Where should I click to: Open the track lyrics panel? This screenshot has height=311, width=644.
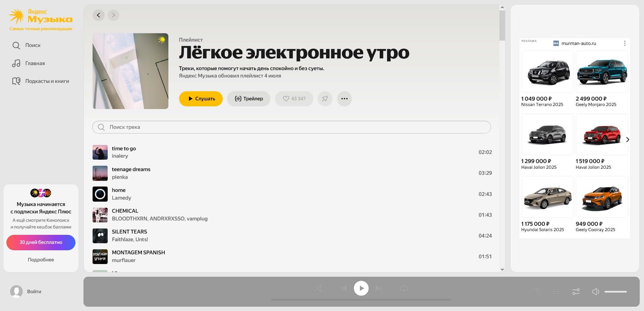(x=538, y=292)
